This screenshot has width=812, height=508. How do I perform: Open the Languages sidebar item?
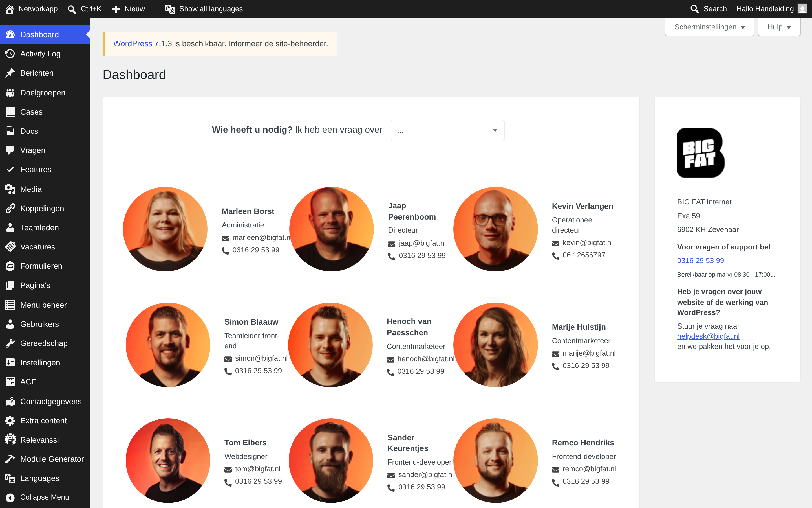click(45, 478)
